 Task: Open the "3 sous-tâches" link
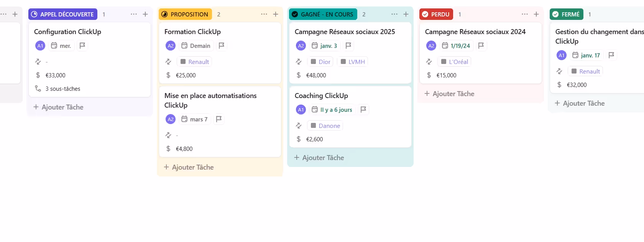tap(63, 88)
